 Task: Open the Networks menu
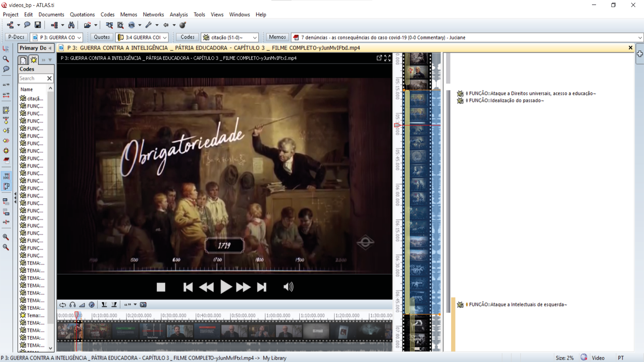click(153, 14)
